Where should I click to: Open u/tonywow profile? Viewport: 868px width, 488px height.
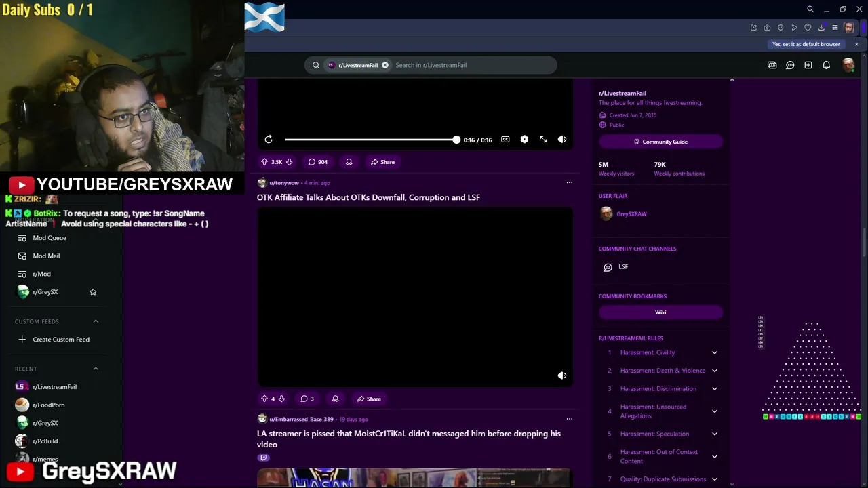[284, 183]
